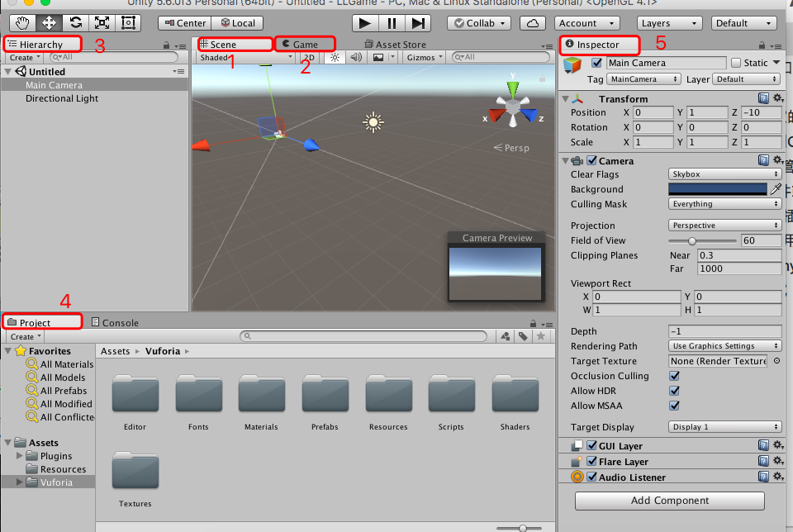Filter project search by type

pos(506,336)
